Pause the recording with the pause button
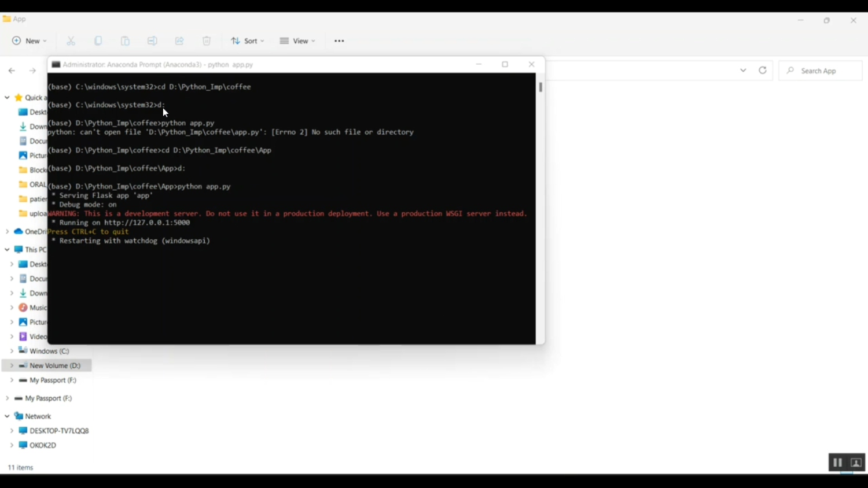 point(837,463)
